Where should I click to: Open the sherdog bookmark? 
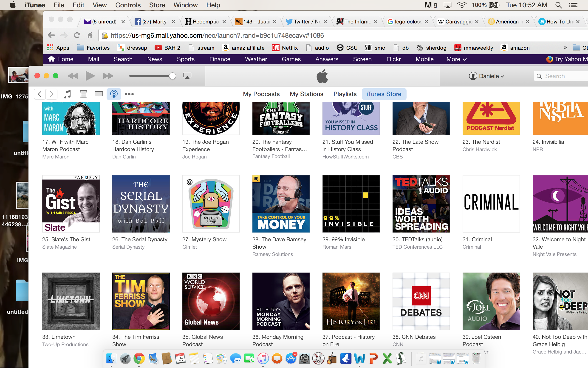(x=431, y=48)
